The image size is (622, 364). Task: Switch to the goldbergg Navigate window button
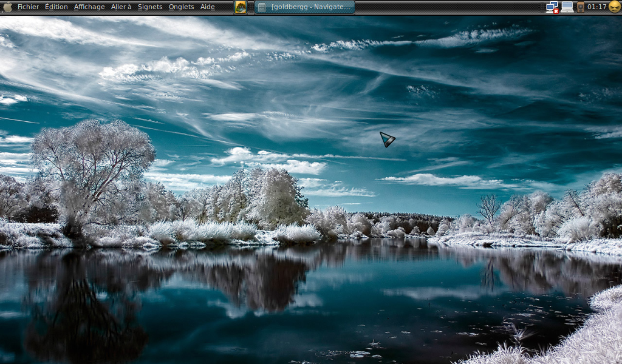[304, 7]
